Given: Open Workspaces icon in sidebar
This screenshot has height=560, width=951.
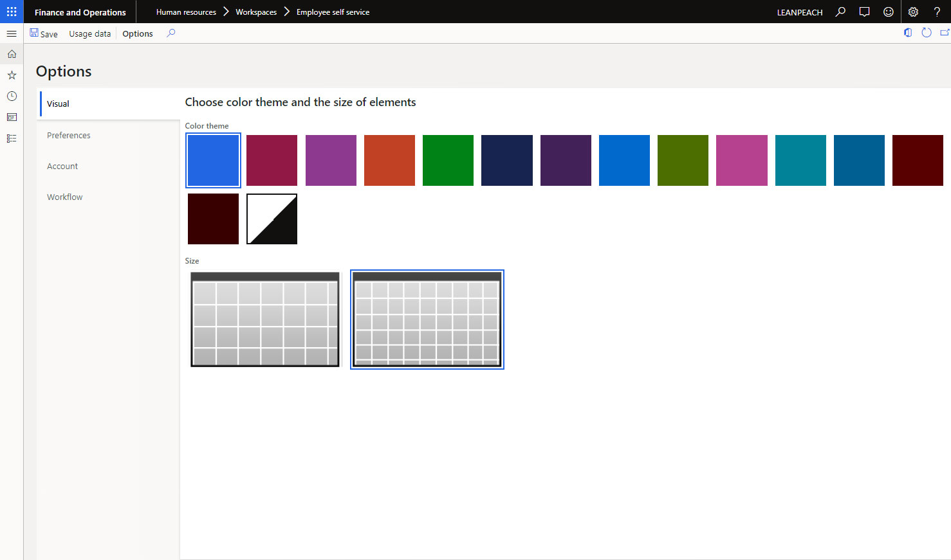Looking at the screenshot, I should point(12,117).
